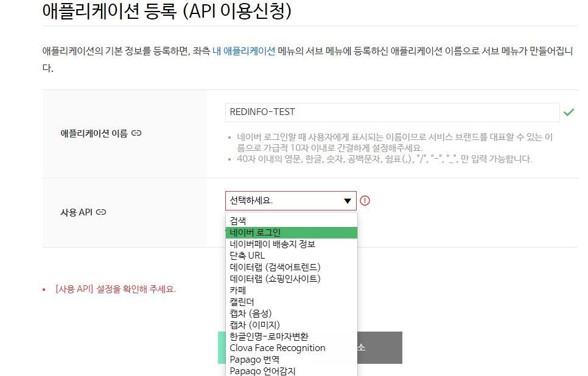Screen dimensions: 588x376
Task: Pick 한글인명-로마자변환 option
Action: pos(292,336)
